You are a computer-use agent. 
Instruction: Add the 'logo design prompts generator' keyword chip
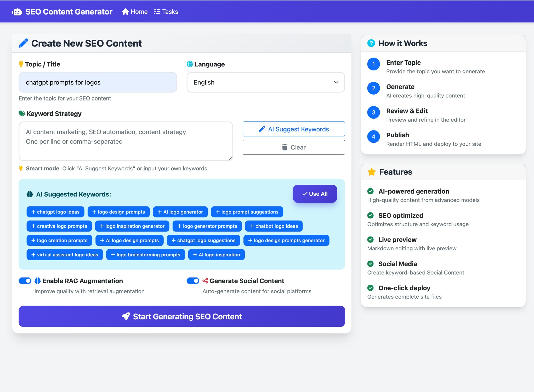click(x=286, y=240)
